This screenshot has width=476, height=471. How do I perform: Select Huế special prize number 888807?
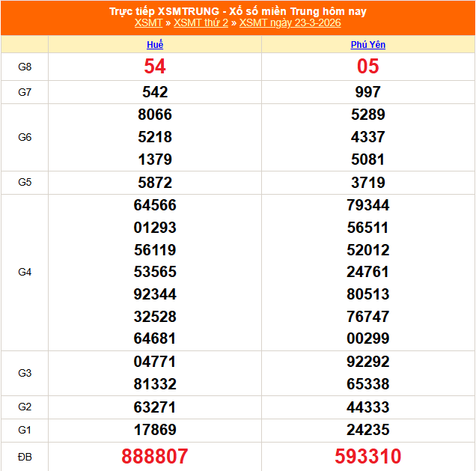(155, 456)
